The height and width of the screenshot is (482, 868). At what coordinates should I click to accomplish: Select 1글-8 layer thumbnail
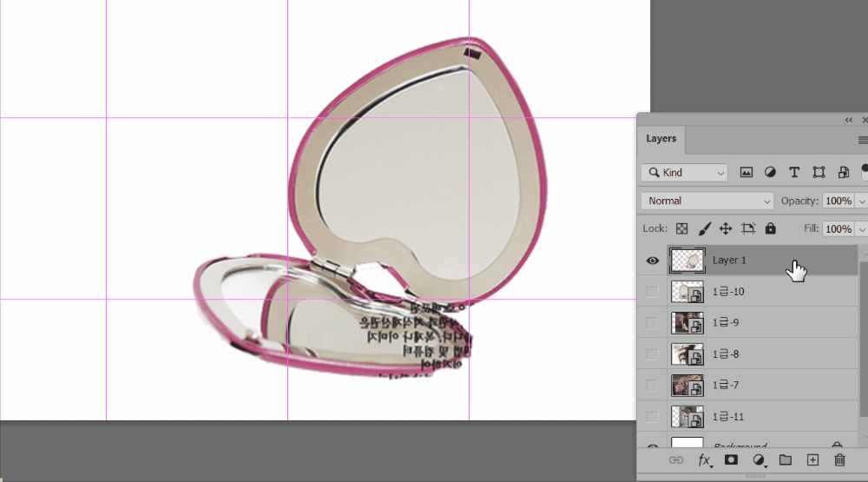pos(687,354)
